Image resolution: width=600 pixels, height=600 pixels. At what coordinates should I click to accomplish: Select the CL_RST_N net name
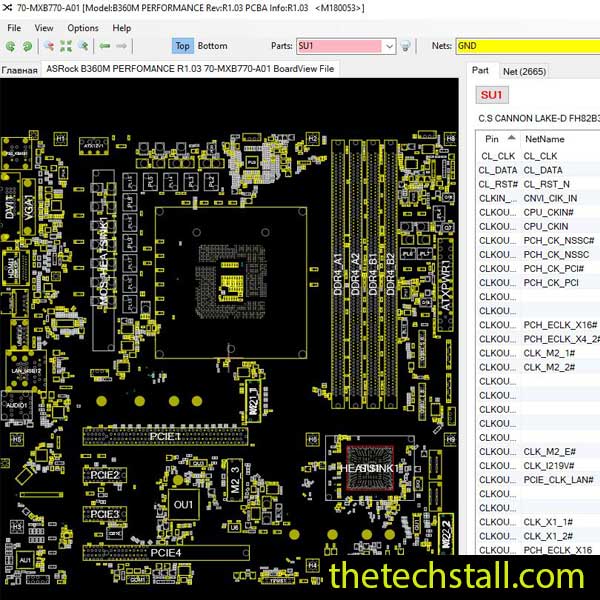(x=546, y=184)
